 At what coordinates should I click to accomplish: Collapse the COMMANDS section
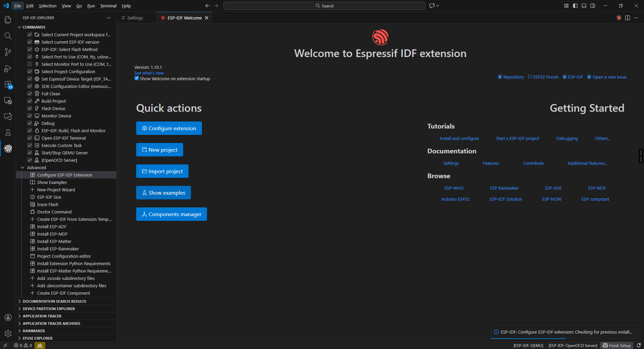(19, 27)
